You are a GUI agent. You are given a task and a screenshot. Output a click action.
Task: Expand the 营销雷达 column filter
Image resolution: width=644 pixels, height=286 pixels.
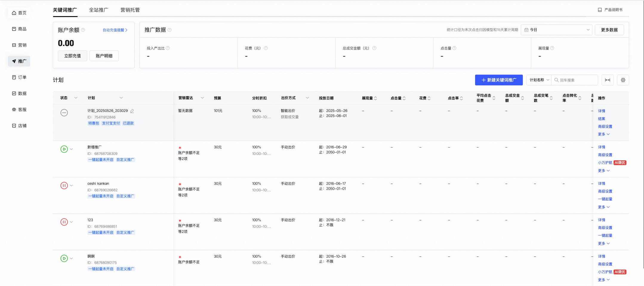202,98
